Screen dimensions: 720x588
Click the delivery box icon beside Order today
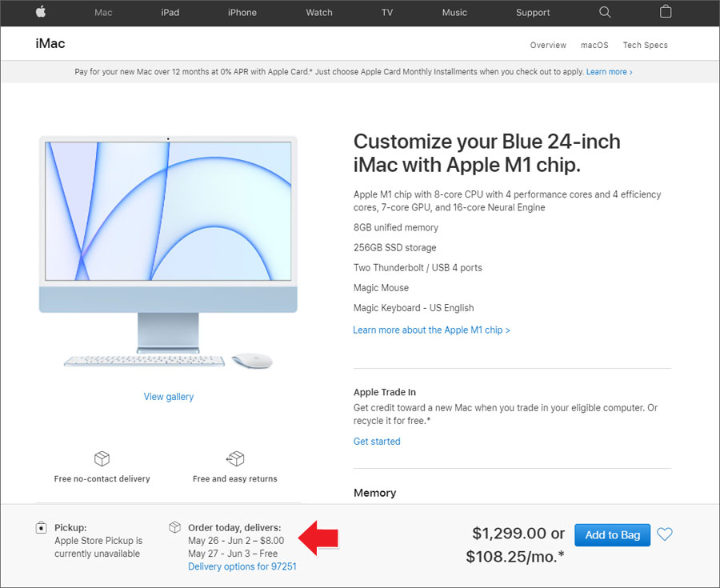(x=174, y=527)
